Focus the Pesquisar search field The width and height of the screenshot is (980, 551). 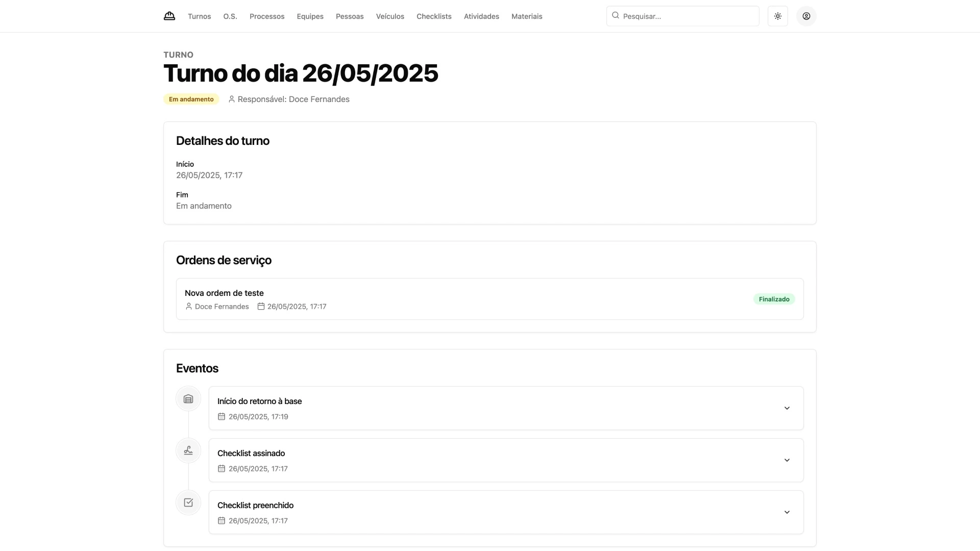[x=689, y=16]
